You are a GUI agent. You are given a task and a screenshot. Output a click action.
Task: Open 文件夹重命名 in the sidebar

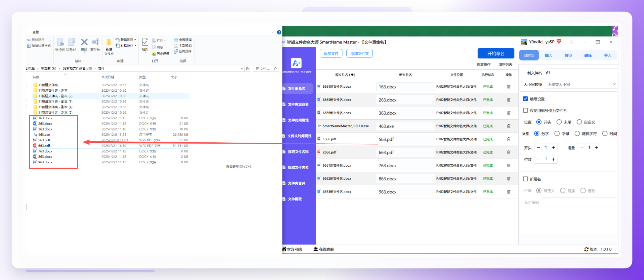coord(298,105)
